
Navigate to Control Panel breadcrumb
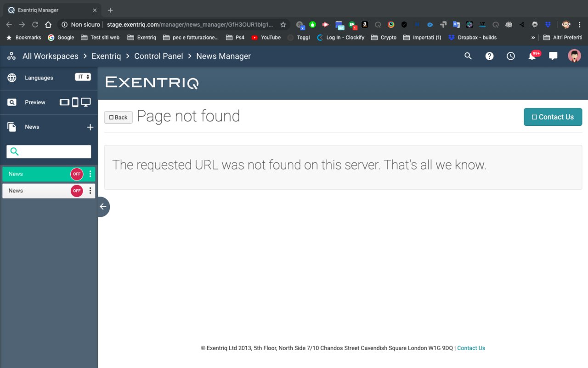[x=158, y=56]
